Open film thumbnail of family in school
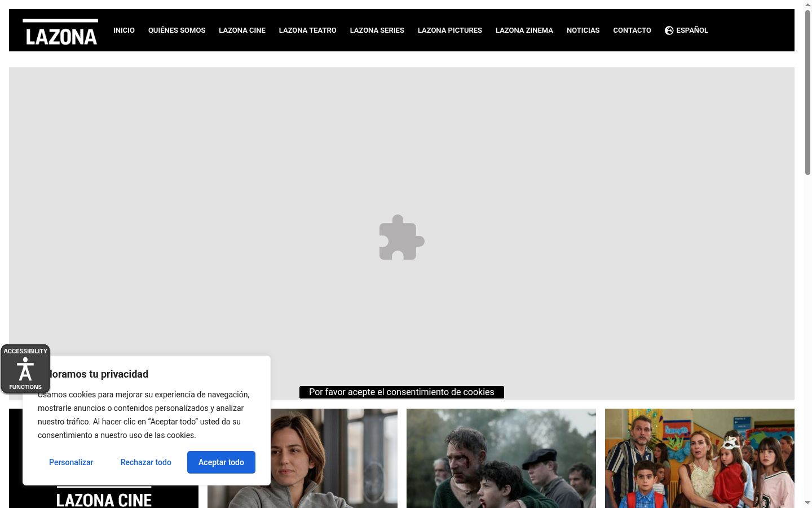Screen dimensions: 812x508 point(700,458)
